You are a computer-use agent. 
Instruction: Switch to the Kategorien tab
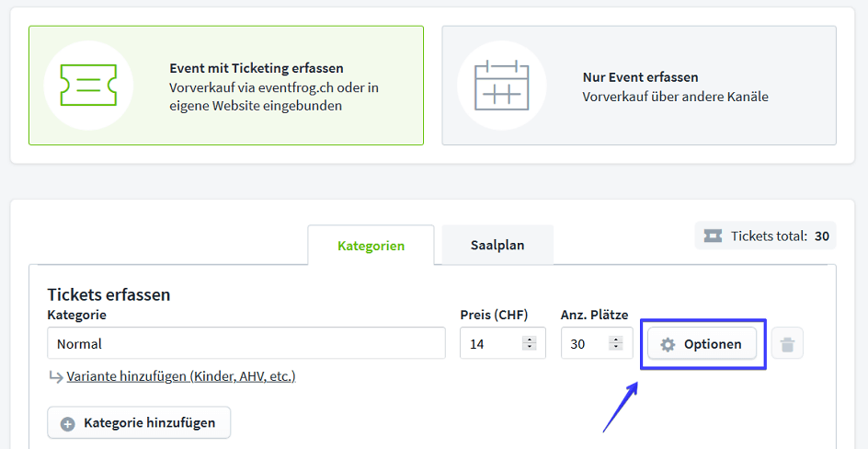pyautogui.click(x=371, y=246)
